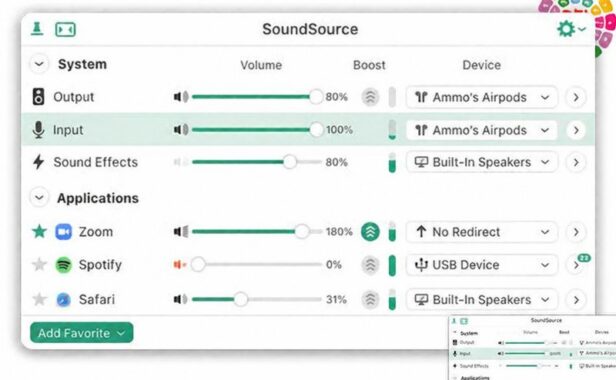Expand Sound Effects advanced arrow
The height and width of the screenshot is (380, 616).
[x=576, y=162]
